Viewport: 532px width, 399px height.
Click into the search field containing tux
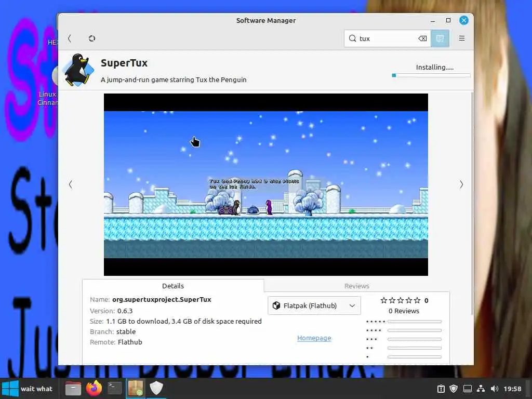(388, 38)
